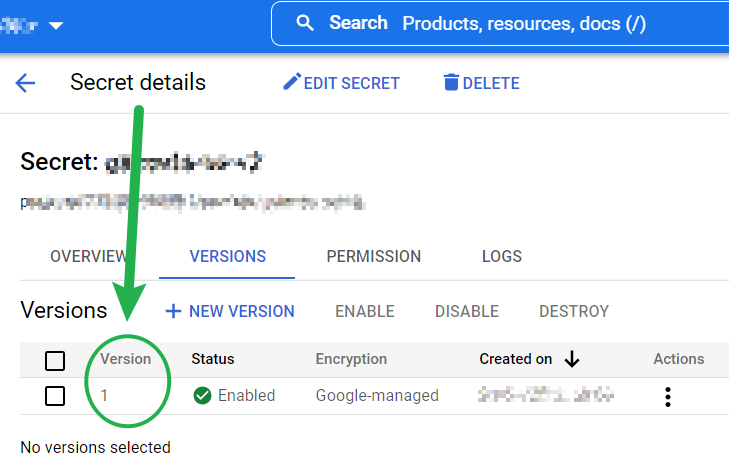The height and width of the screenshot is (468, 729).
Task: Click the green Enabled status checkmark icon
Action: pos(202,396)
